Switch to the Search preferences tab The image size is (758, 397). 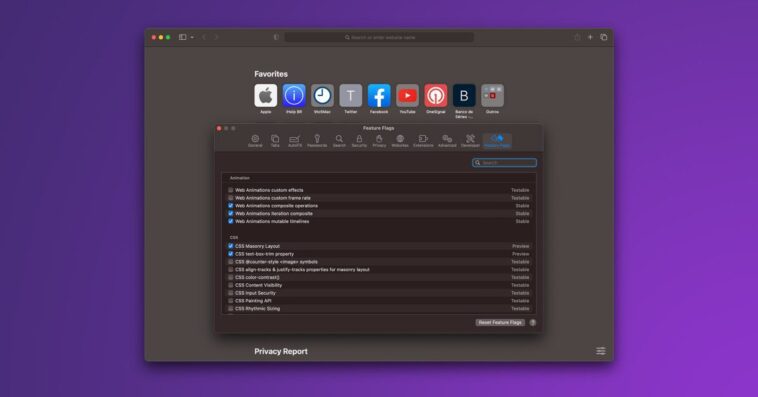[339, 141]
